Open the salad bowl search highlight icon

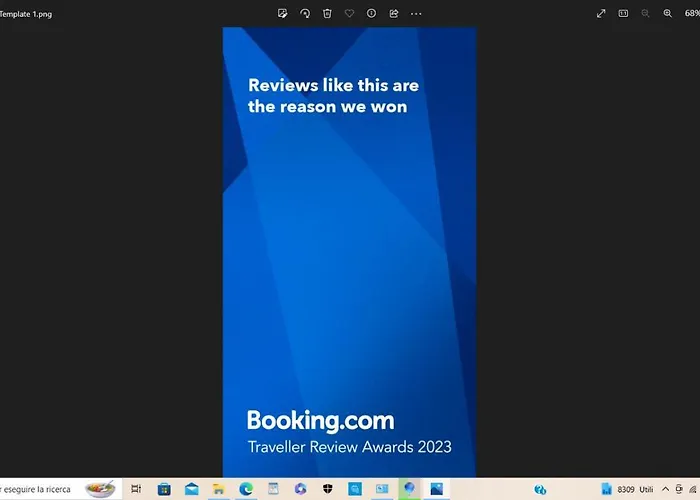point(100,489)
